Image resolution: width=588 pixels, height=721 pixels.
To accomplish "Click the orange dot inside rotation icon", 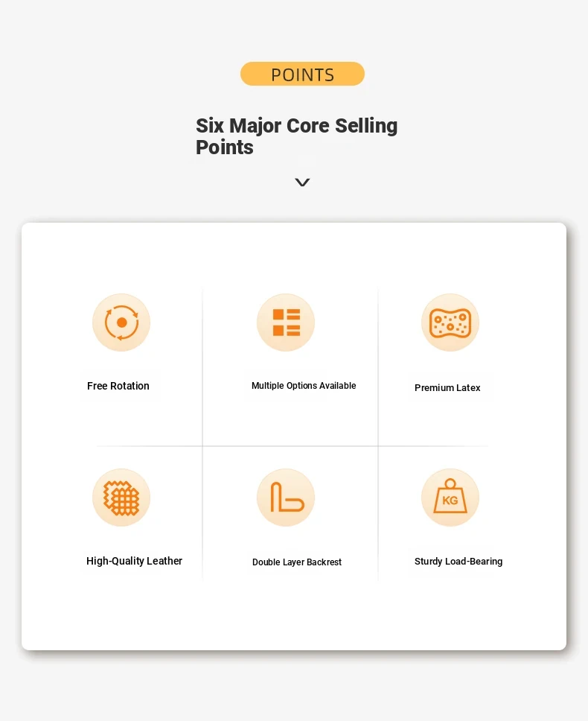I will [x=122, y=323].
